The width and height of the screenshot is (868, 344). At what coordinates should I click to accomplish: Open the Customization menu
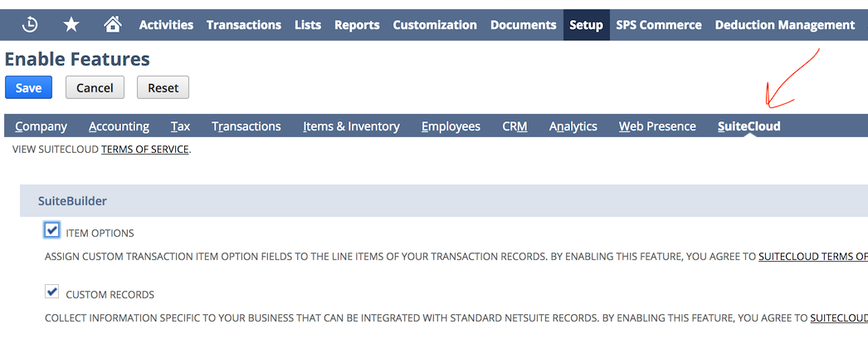(x=435, y=25)
